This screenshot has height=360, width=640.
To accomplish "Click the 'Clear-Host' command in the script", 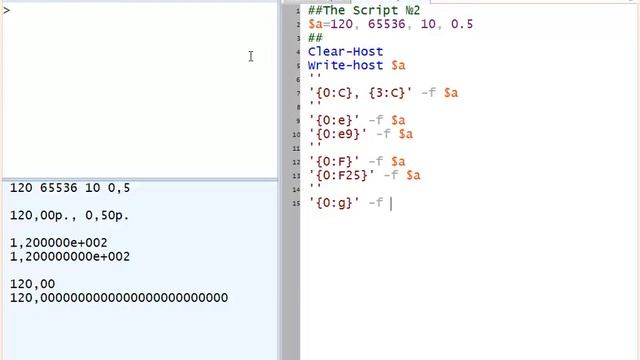I will [x=345, y=51].
